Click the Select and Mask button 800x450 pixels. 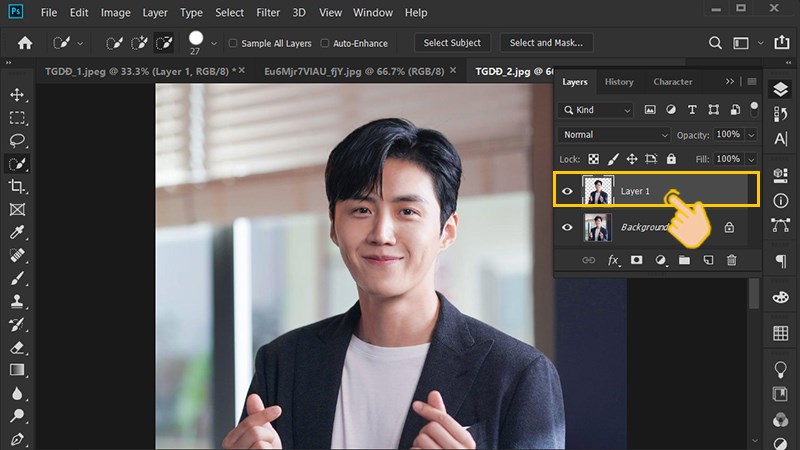(x=546, y=43)
